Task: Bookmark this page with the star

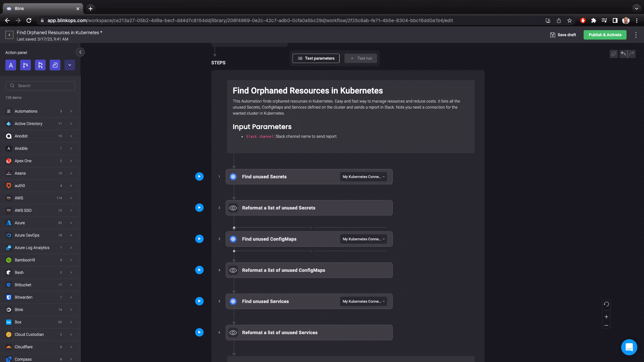Action: (570, 20)
